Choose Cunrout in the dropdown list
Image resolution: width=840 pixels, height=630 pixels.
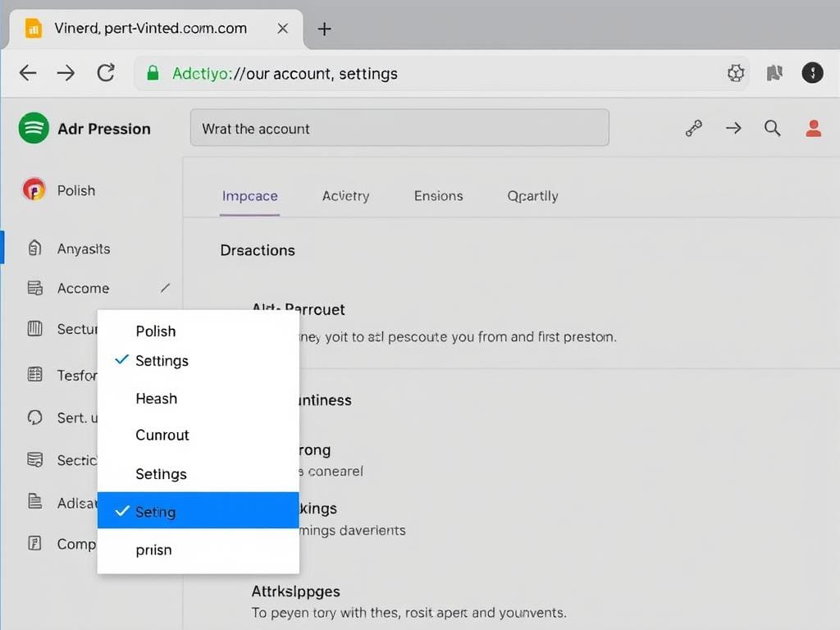[x=162, y=436]
